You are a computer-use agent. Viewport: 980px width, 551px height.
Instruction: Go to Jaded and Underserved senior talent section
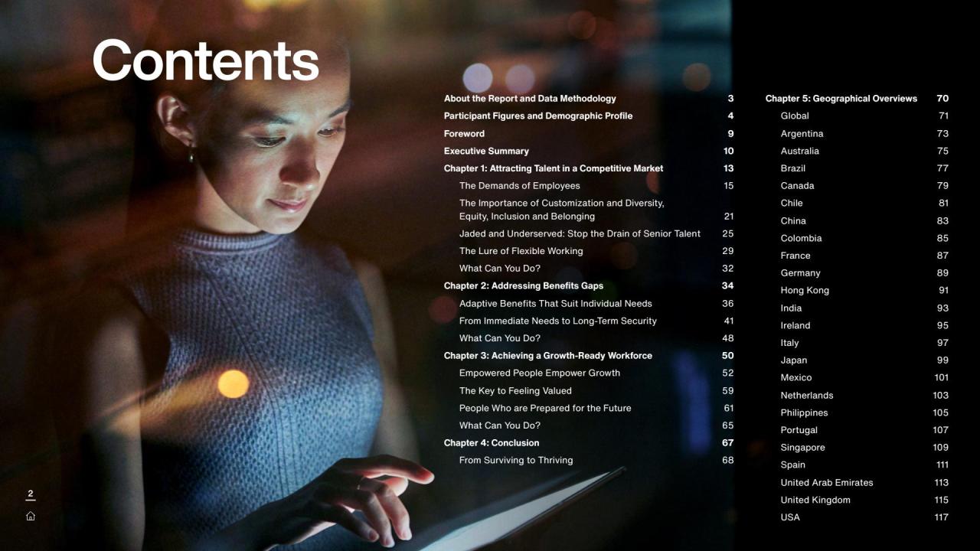point(580,234)
